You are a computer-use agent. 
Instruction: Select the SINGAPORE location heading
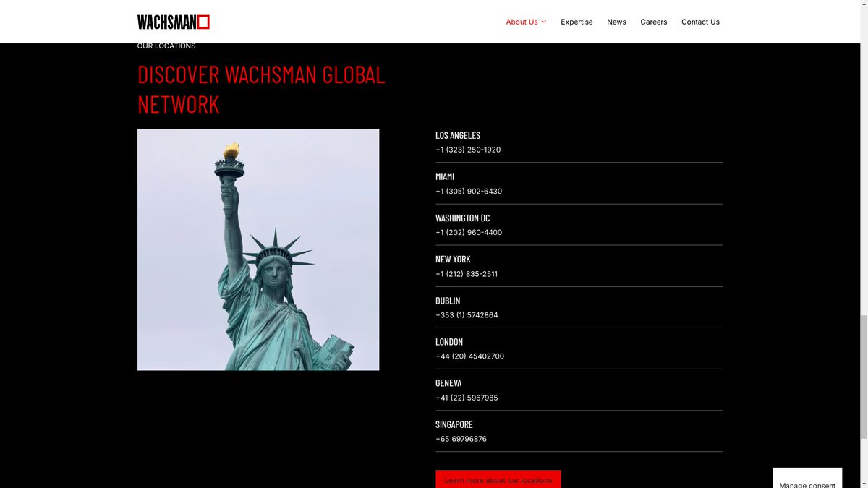click(454, 424)
